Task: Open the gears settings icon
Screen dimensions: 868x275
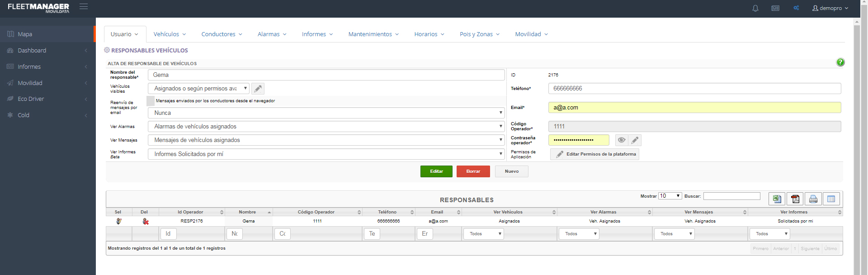Action: pos(796,8)
